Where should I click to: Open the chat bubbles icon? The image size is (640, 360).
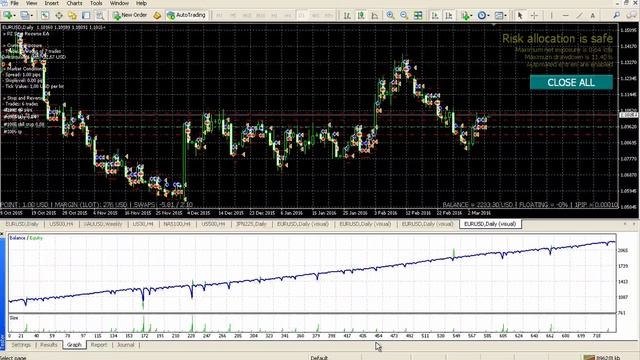(632, 15)
